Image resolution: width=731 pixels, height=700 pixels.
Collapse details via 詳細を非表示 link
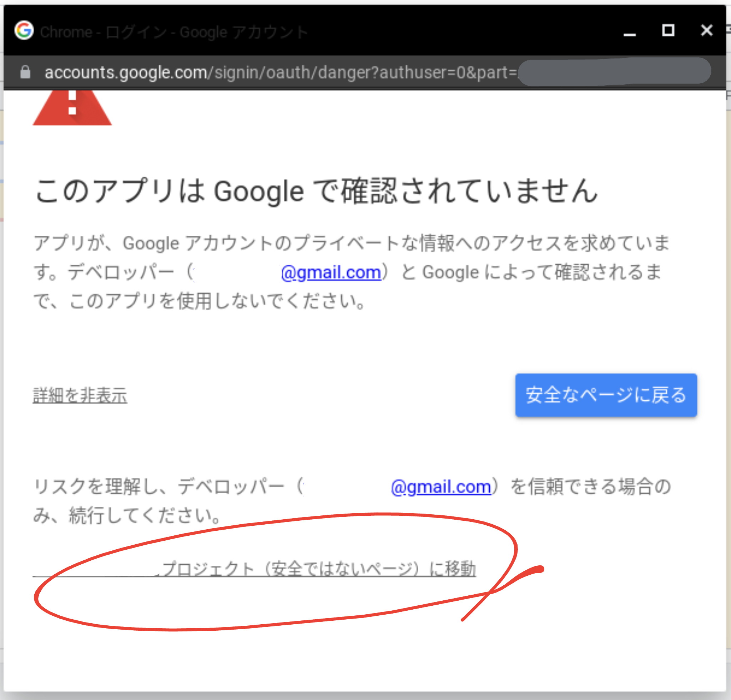(80, 395)
